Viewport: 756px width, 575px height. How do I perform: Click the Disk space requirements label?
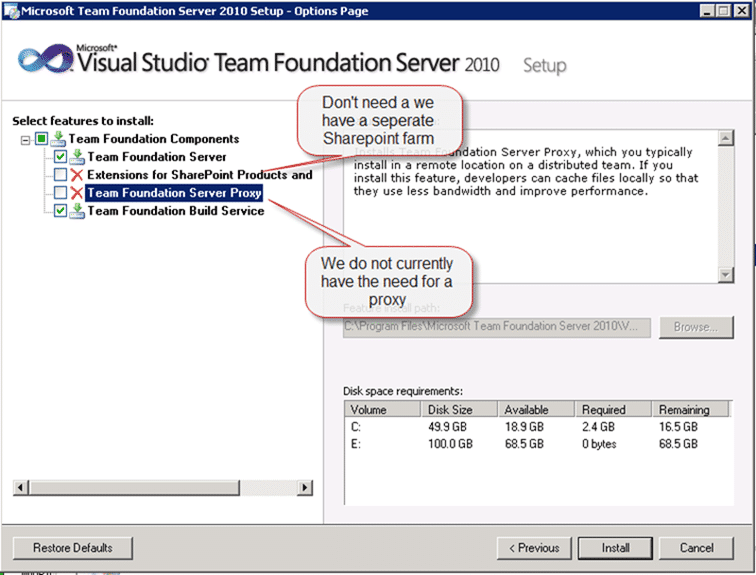click(403, 391)
